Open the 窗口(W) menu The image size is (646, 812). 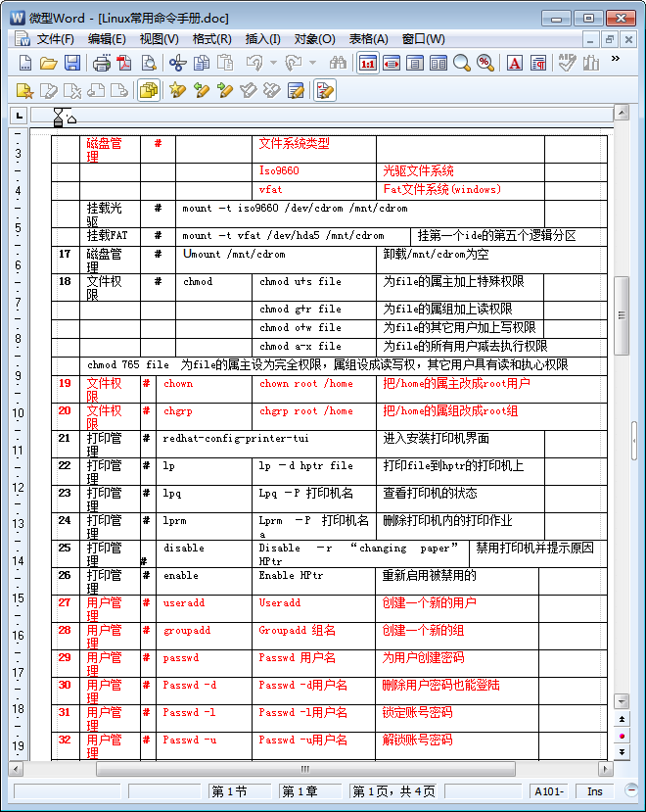pyautogui.click(x=424, y=39)
